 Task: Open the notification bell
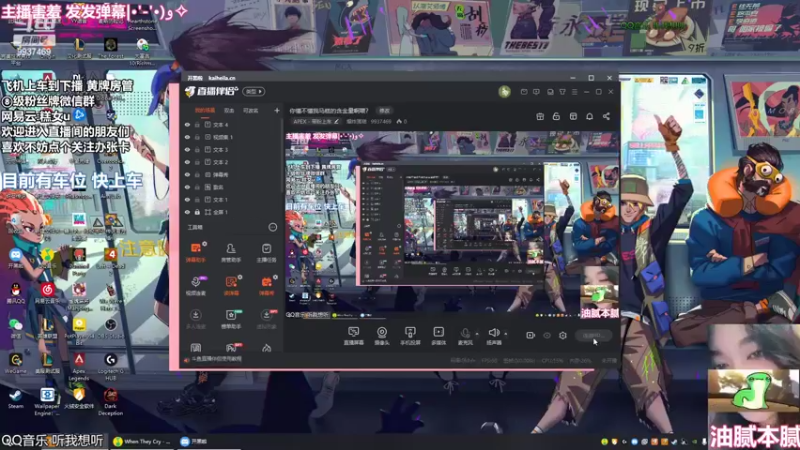tap(589, 116)
